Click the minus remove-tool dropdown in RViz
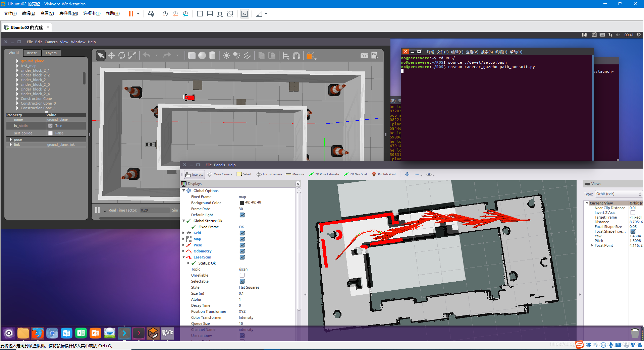The image size is (644, 350). (x=418, y=175)
